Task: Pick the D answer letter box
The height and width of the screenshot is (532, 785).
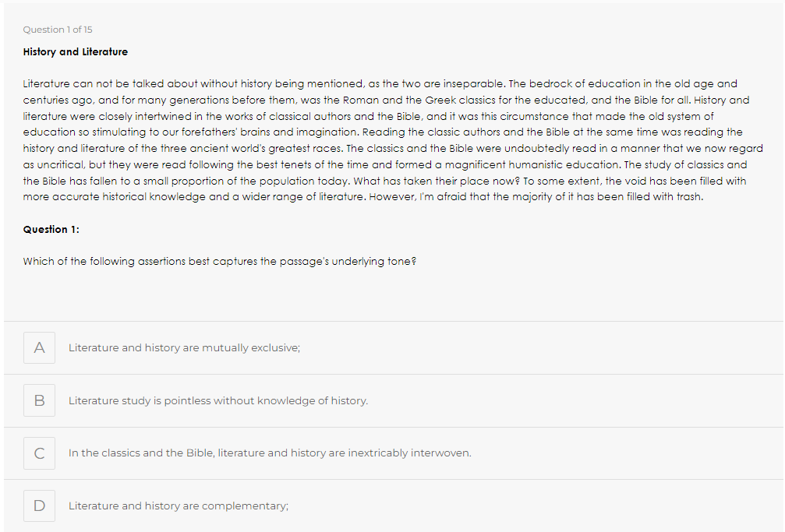Action: pyautogui.click(x=39, y=506)
